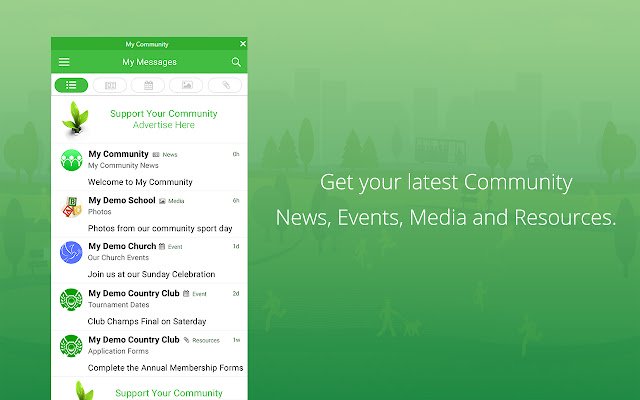Click the My Community group avatar
Viewport: 640px width, 400px height.
click(71, 160)
